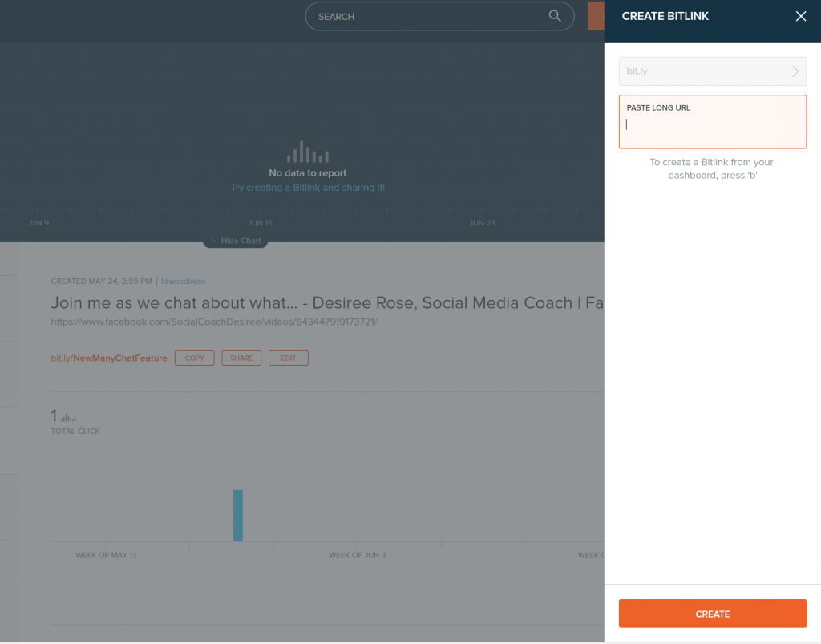Screen dimensions: 821x644
Task: Copy the NewManyChatFeature bitlink
Action: (x=194, y=358)
